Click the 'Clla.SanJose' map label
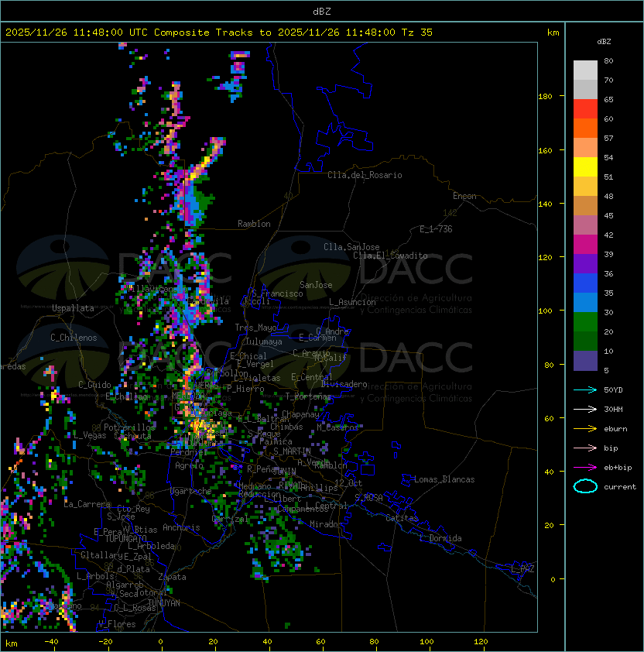The height and width of the screenshot is (652, 644). 351,247
